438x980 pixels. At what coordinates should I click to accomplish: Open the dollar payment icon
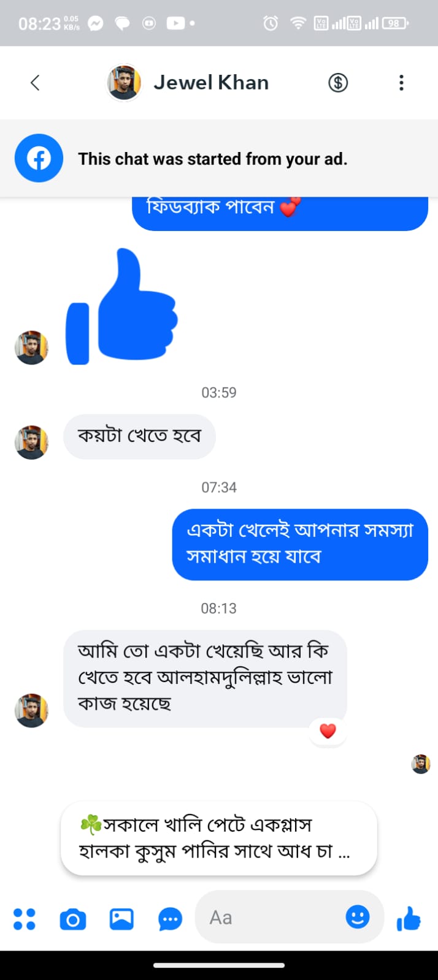click(337, 83)
